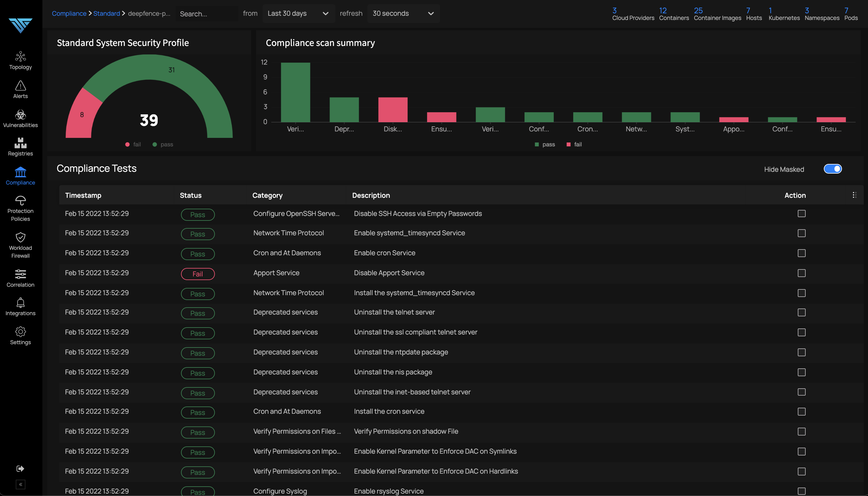Viewport: 868px width, 496px height.
Task: Click the Compliance breadcrumb link
Action: [x=69, y=14]
